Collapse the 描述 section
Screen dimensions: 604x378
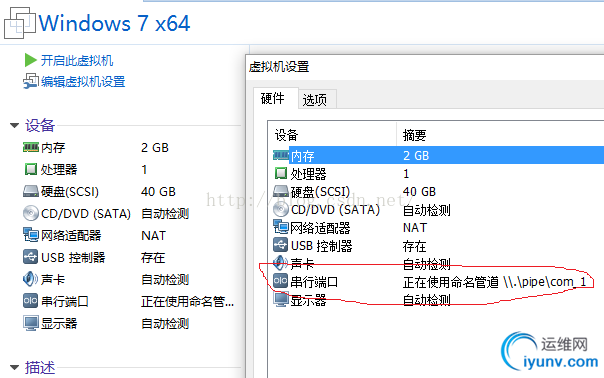(15, 368)
